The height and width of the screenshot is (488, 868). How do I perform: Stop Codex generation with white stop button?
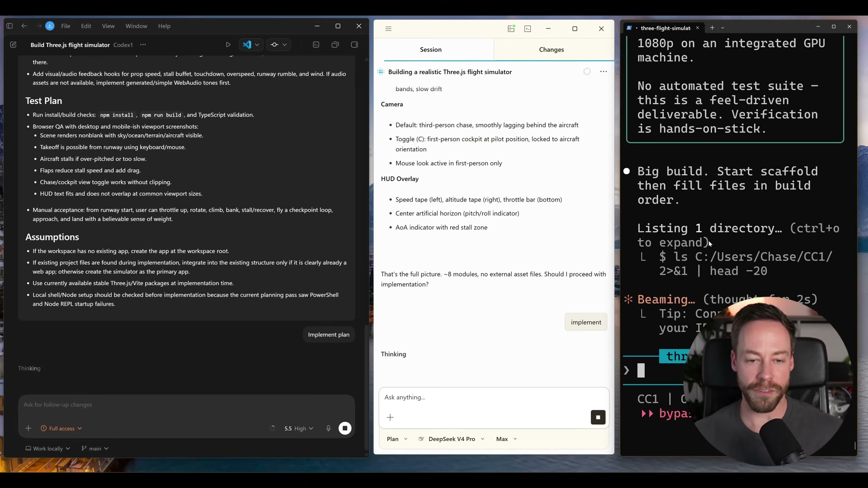pyautogui.click(x=345, y=428)
